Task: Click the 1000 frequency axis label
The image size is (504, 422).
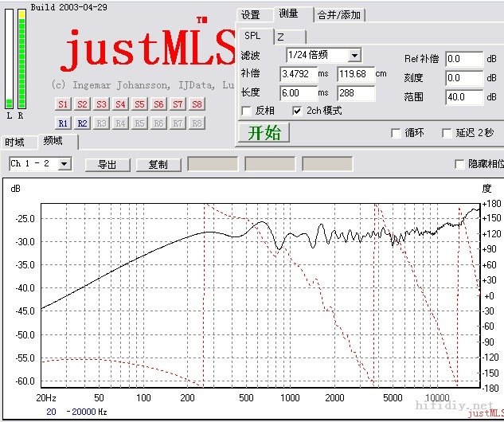Action: coord(290,398)
